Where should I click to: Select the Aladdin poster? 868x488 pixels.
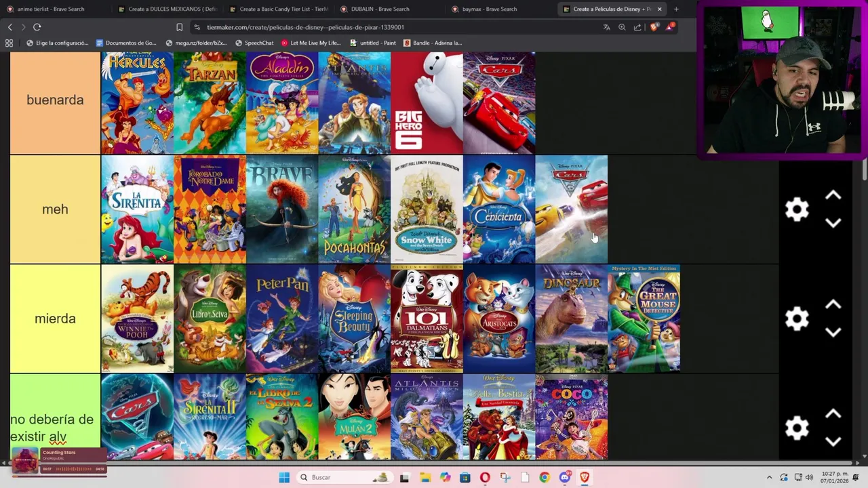[x=282, y=103]
